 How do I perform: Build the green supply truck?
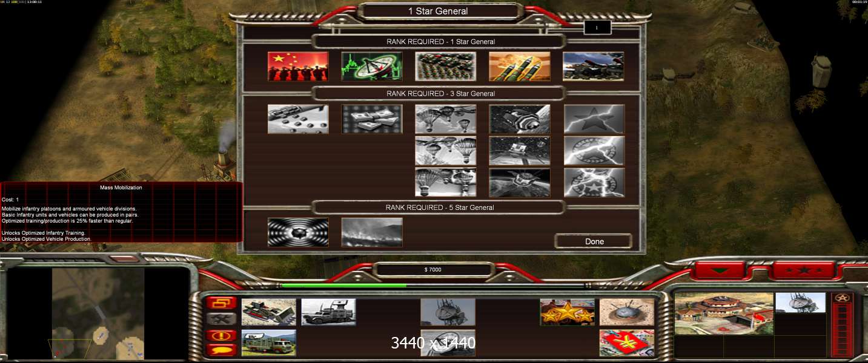click(x=269, y=343)
